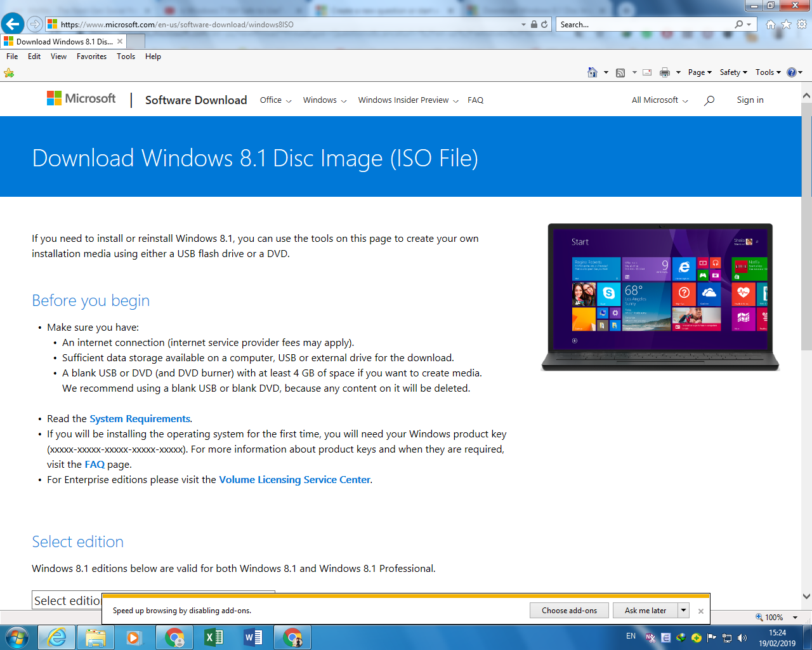Open IE settings gear icon

(802, 24)
